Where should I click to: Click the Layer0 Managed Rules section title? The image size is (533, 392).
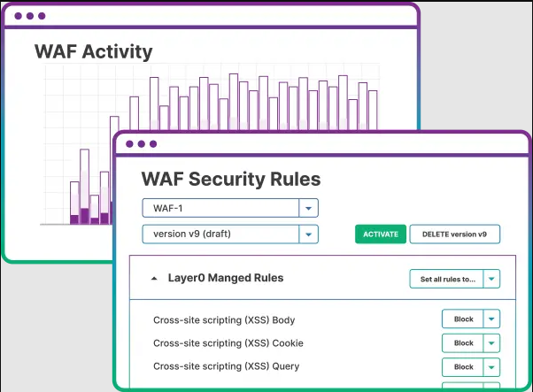(226, 278)
